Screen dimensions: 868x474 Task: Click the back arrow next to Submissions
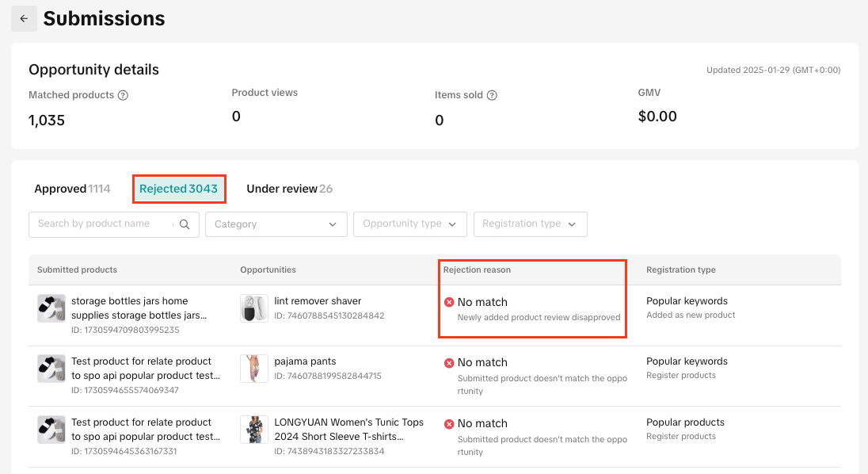tap(24, 19)
